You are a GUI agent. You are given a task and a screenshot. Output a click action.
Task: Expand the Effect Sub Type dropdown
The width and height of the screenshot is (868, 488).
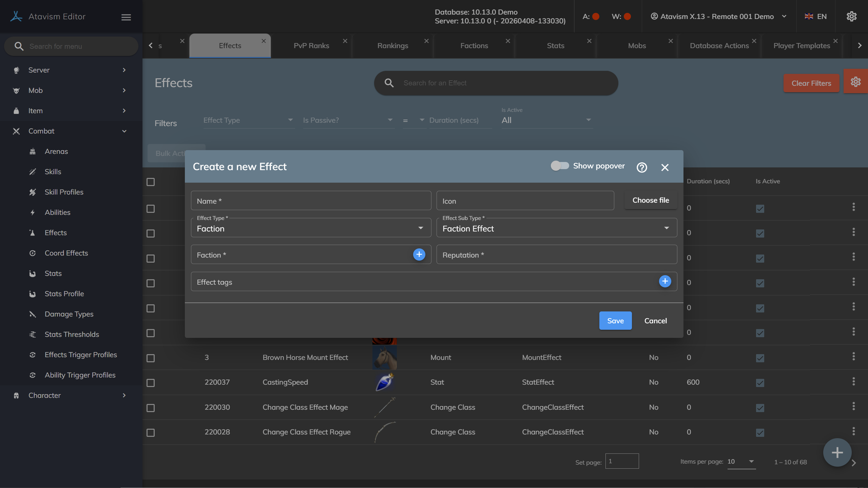pos(556,228)
